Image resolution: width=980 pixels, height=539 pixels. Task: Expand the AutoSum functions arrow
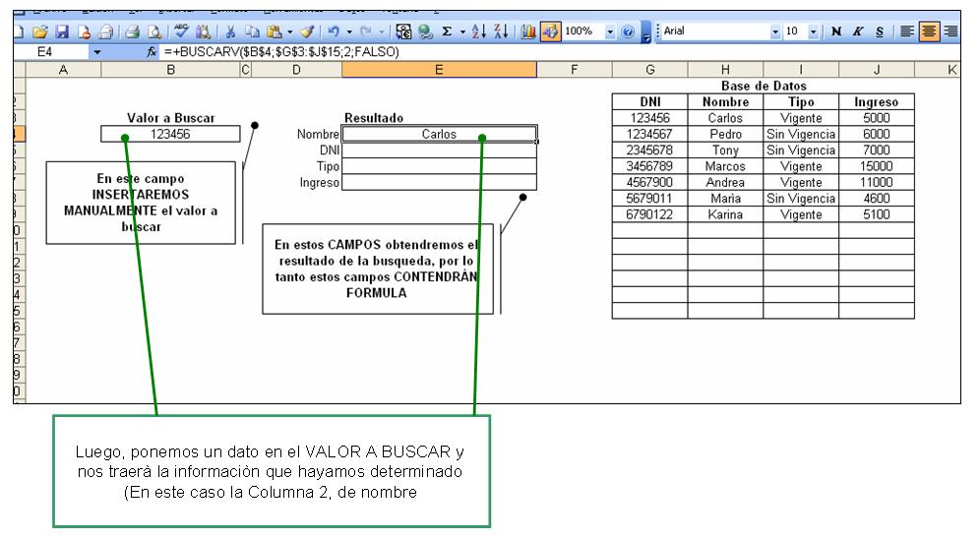pyautogui.click(x=463, y=31)
